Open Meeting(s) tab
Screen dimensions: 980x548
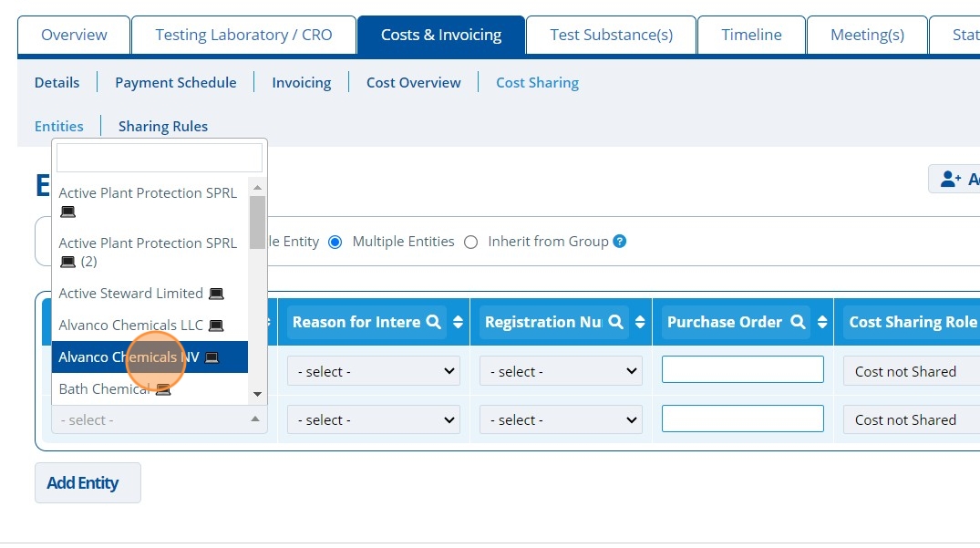867,35
